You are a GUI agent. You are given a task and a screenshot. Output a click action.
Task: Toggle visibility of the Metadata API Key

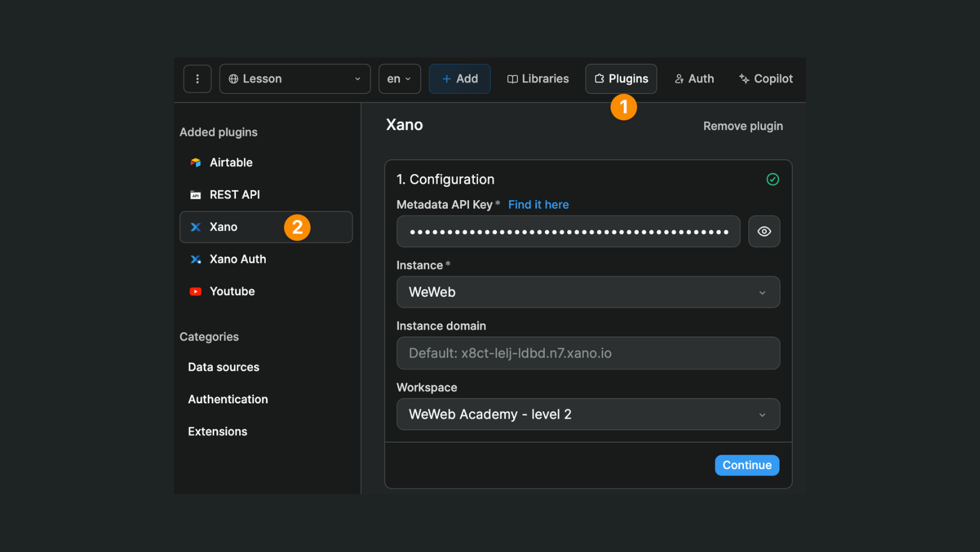pos(764,231)
